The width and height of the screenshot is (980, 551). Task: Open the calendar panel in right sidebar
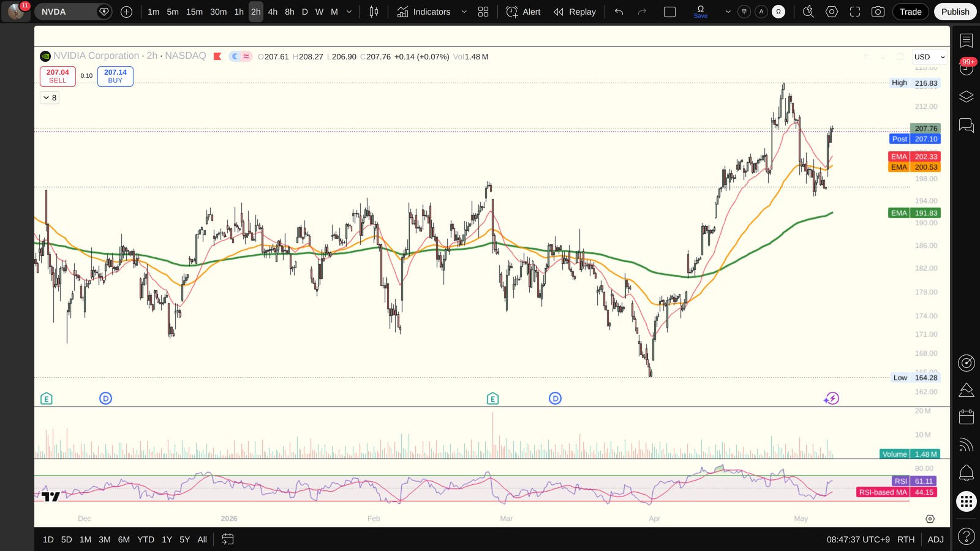click(967, 417)
